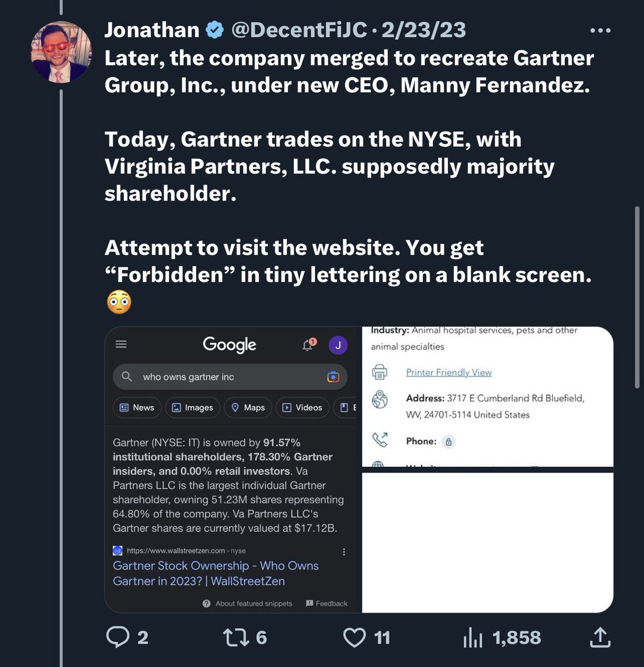Switch to Maps search tab
The height and width of the screenshot is (667, 644).
248,407
